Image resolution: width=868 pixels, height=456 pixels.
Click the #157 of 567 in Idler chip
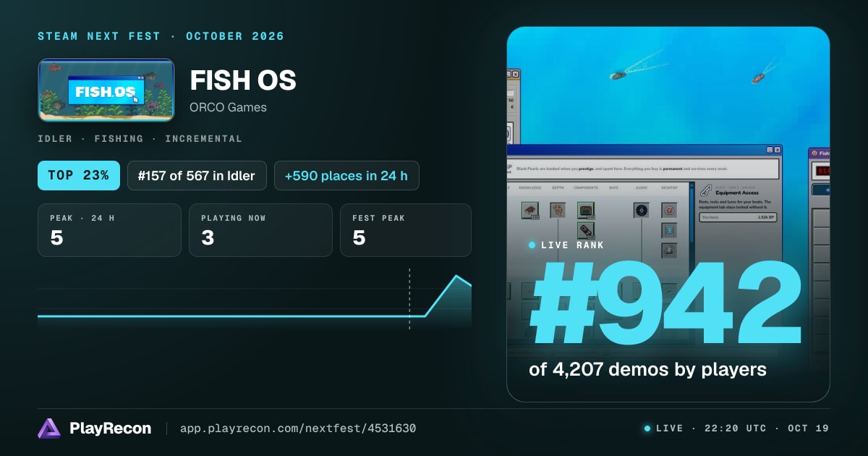coord(197,175)
